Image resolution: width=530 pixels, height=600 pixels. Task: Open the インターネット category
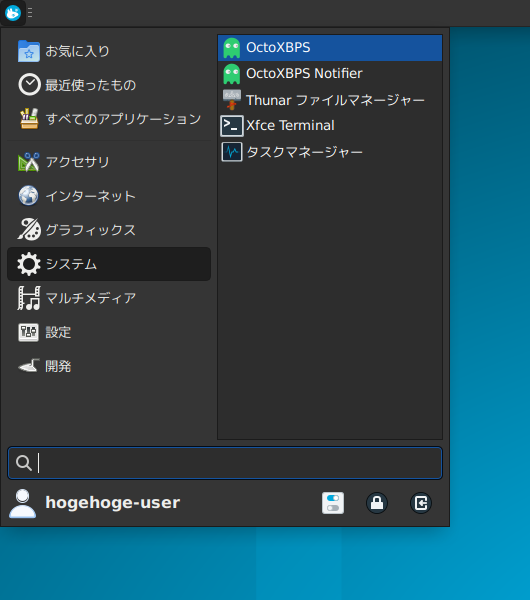pos(109,196)
